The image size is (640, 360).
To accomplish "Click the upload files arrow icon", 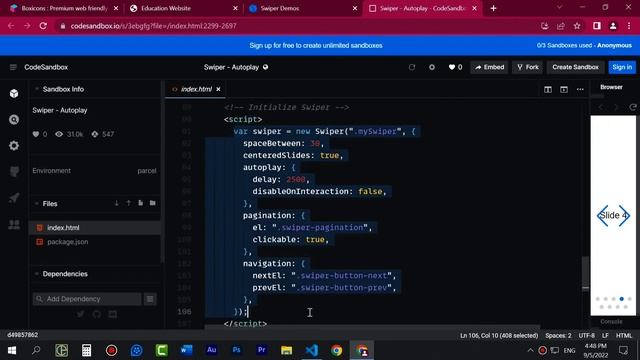I will (x=129, y=203).
